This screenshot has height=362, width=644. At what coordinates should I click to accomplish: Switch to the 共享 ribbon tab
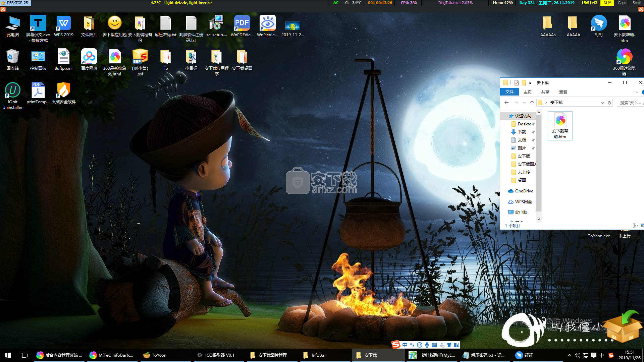(545, 92)
